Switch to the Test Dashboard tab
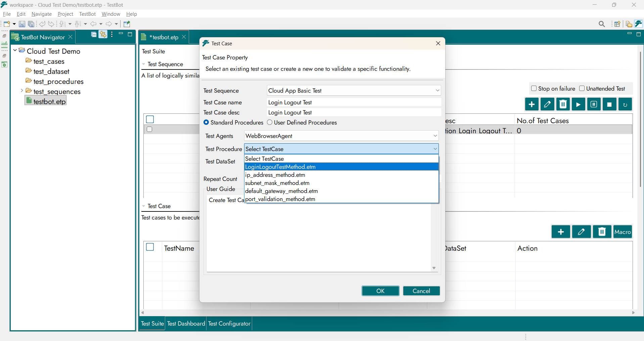 click(x=186, y=324)
